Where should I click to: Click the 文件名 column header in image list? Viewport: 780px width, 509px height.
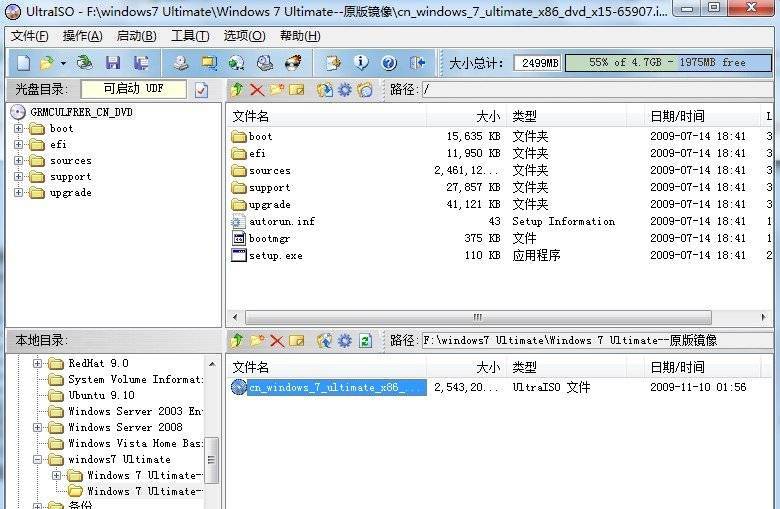tap(327, 116)
